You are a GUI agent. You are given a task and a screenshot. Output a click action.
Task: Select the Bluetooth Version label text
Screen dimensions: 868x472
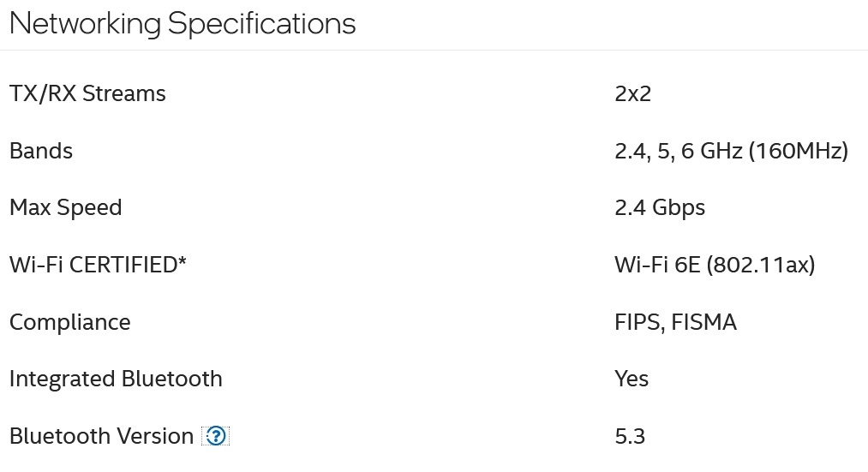click(x=101, y=436)
